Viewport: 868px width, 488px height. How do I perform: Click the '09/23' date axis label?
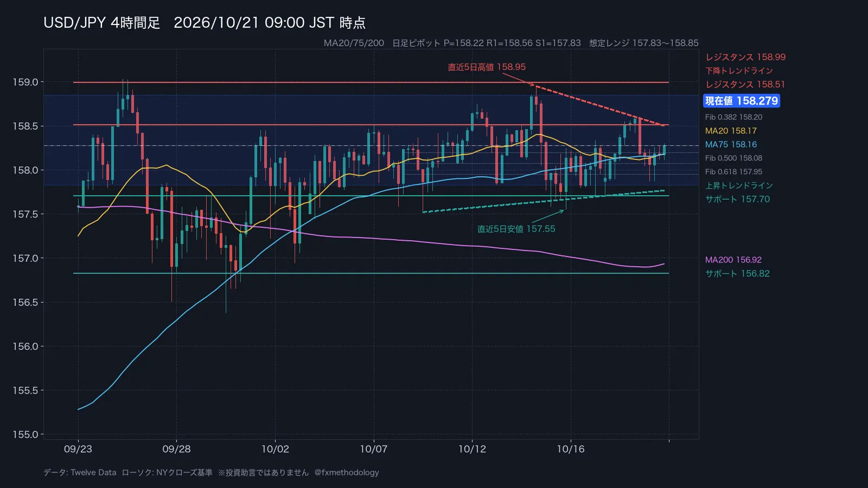pyautogui.click(x=78, y=449)
